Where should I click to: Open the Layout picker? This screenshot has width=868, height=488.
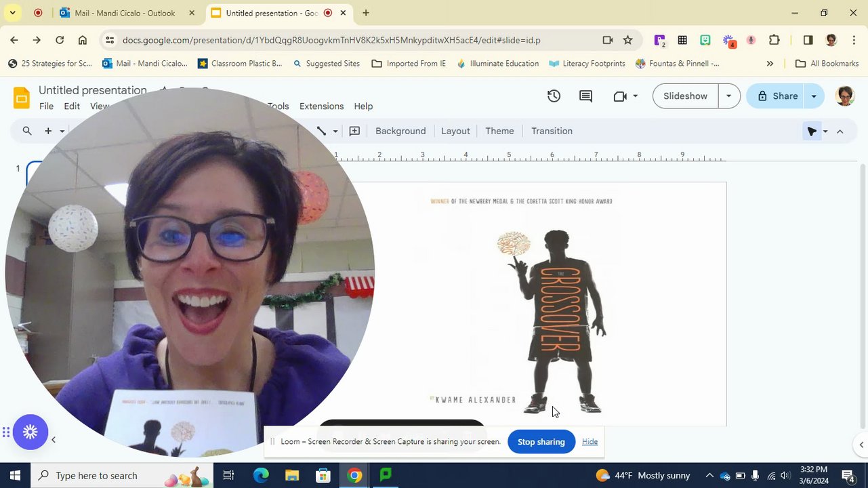click(455, 131)
